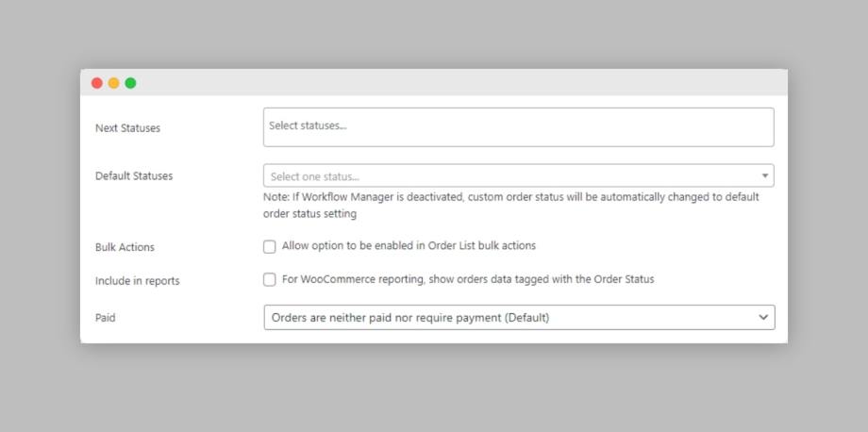Click the Default Statuses triangle arrow
The image size is (868, 432).
click(764, 175)
